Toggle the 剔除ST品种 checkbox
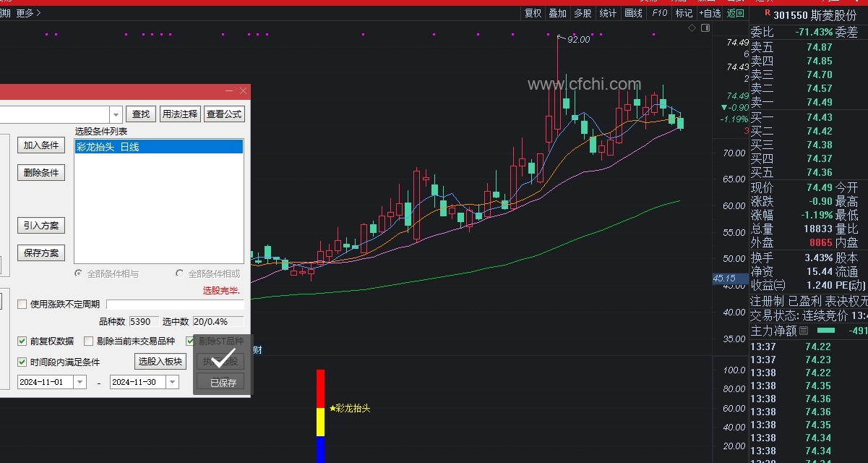Screen dimensions: 868x463 (191, 341)
